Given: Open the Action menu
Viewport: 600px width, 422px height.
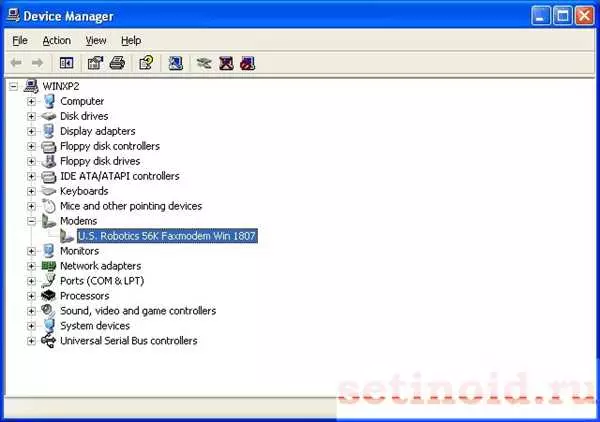Looking at the screenshot, I should point(57,40).
